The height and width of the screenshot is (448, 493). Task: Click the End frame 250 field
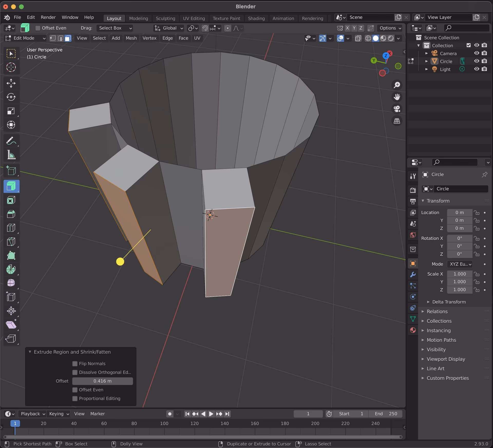(386, 414)
